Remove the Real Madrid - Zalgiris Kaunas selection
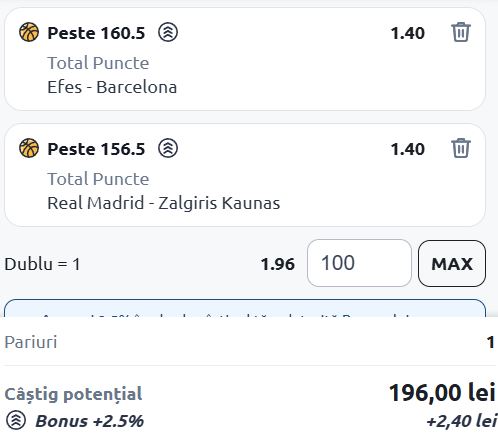 tap(461, 148)
